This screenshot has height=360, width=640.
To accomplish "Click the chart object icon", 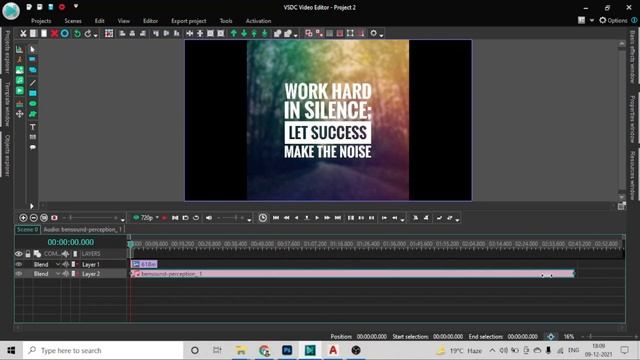I will click(x=20, y=49).
